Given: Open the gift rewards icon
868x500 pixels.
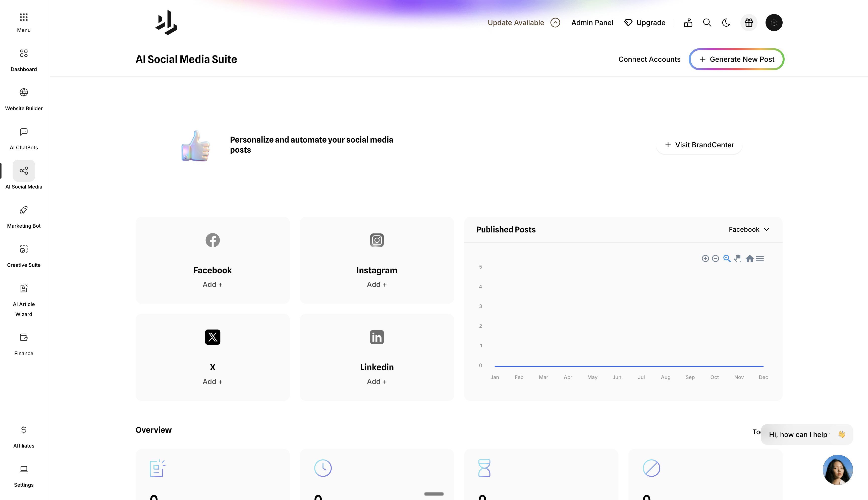Looking at the screenshot, I should [x=749, y=22].
